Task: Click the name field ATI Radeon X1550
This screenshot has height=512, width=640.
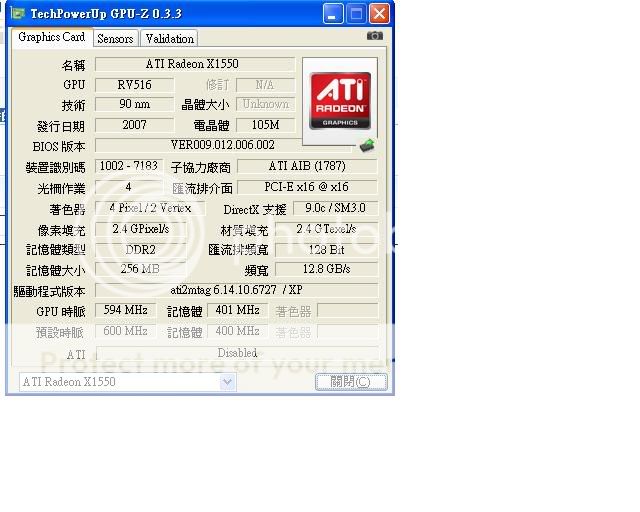Action: pyautogui.click(x=193, y=64)
